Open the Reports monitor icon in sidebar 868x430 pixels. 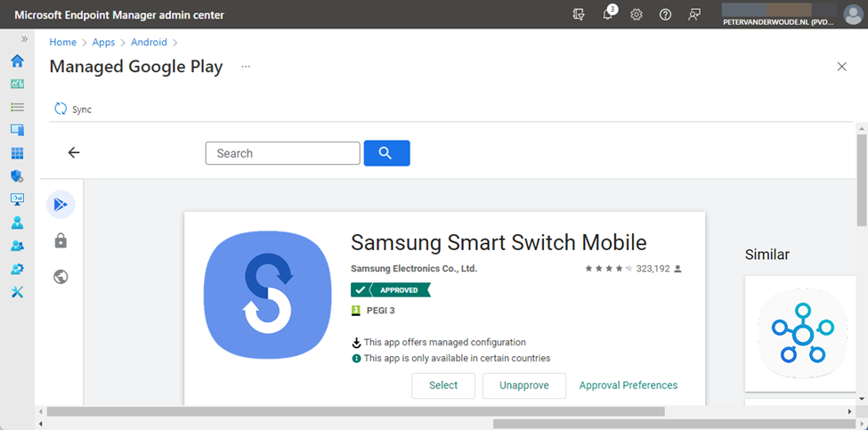coord(17,199)
